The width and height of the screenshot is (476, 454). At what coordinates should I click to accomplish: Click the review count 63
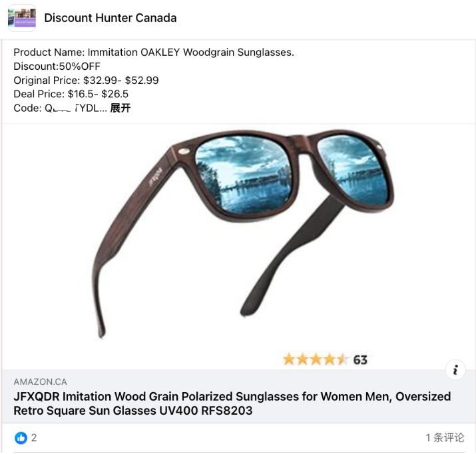360,360
